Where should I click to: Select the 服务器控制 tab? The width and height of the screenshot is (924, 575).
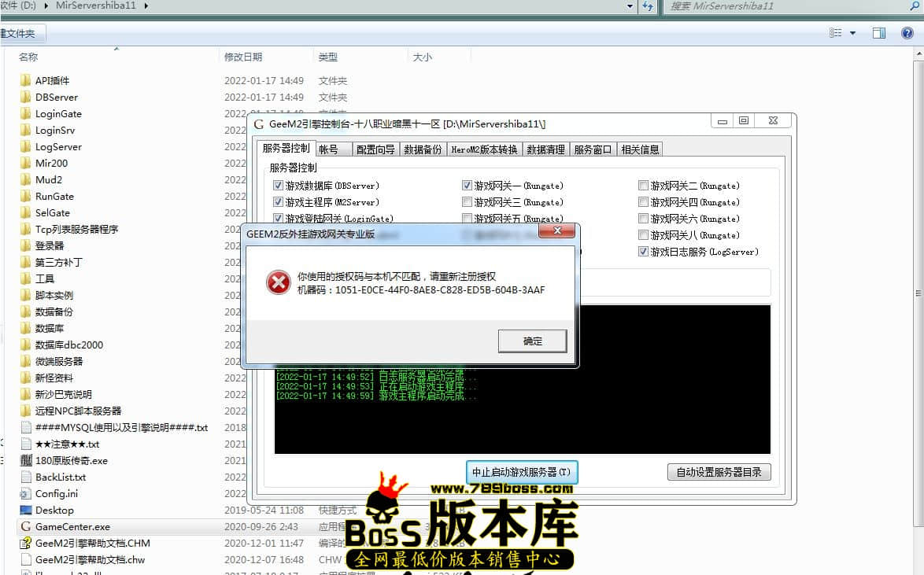coord(286,148)
